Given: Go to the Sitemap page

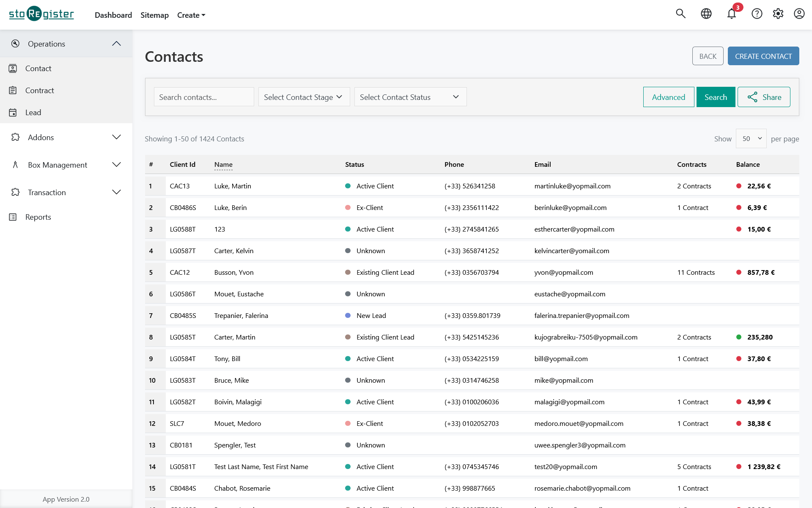Looking at the screenshot, I should (154, 15).
